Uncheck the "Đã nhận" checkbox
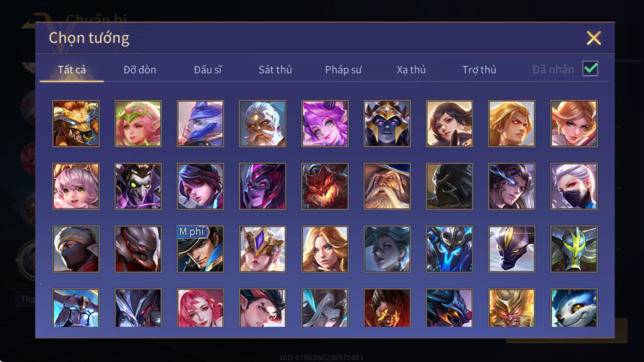The width and height of the screenshot is (644, 362). click(x=590, y=69)
